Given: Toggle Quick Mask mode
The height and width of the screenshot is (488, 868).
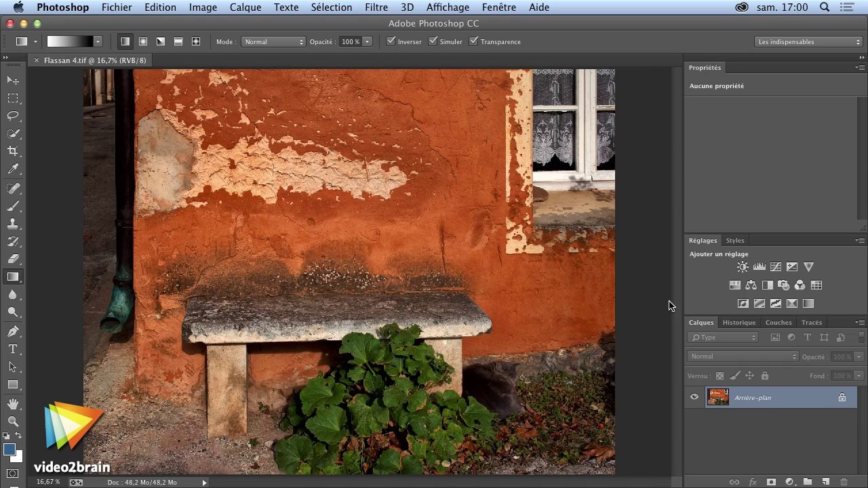Looking at the screenshot, I should point(13,473).
